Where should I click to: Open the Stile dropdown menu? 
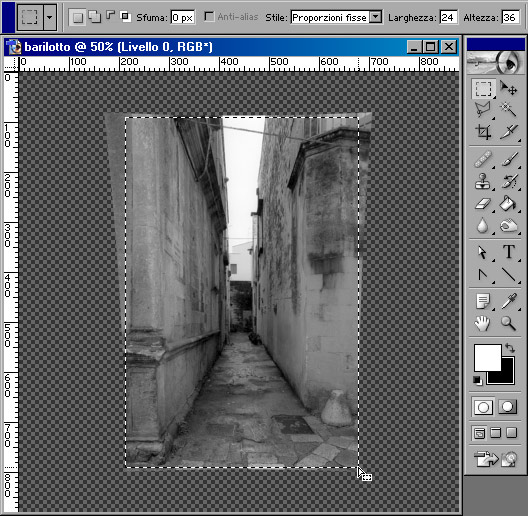[x=375, y=17]
